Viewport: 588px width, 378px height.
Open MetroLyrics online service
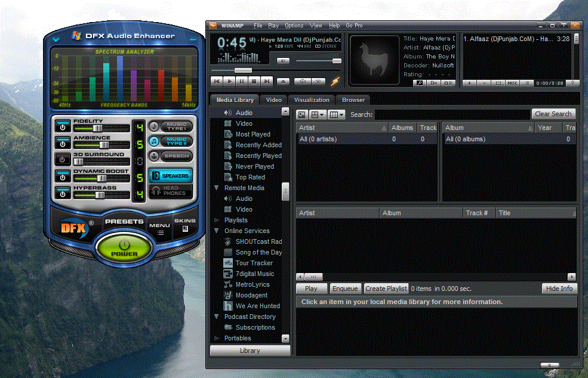[x=253, y=285]
